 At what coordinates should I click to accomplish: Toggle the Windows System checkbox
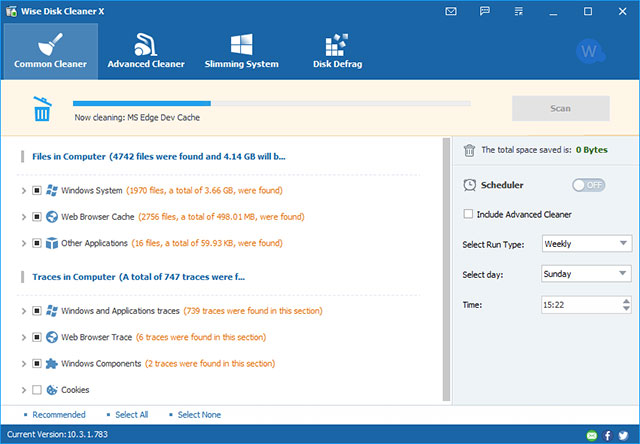(x=37, y=190)
